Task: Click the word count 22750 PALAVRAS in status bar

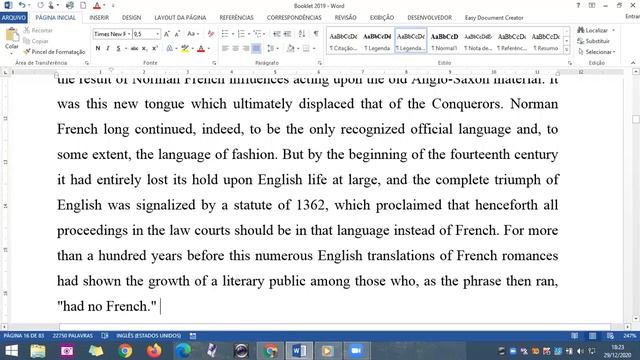Action: tap(73, 336)
